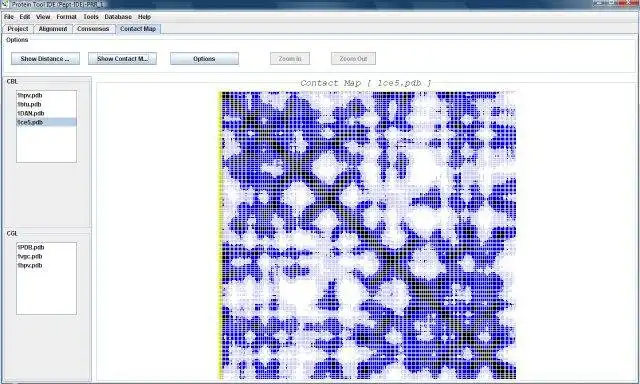
Task: Switch to the Project tab
Action: point(18,29)
